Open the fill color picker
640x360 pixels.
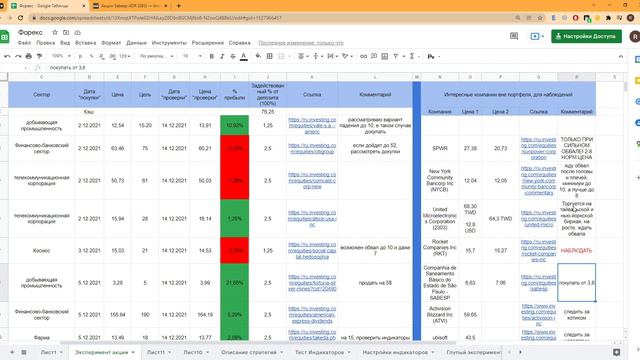coord(258,56)
